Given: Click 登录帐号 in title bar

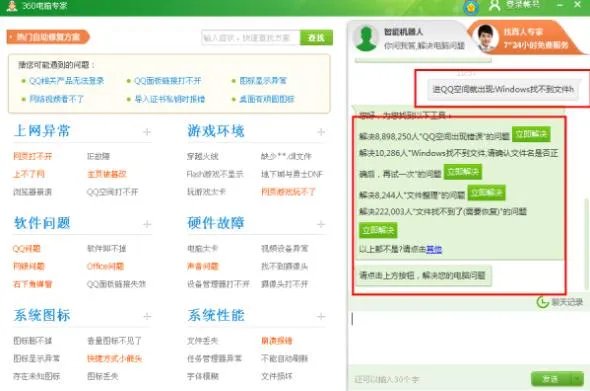Looking at the screenshot, I should [523, 5].
